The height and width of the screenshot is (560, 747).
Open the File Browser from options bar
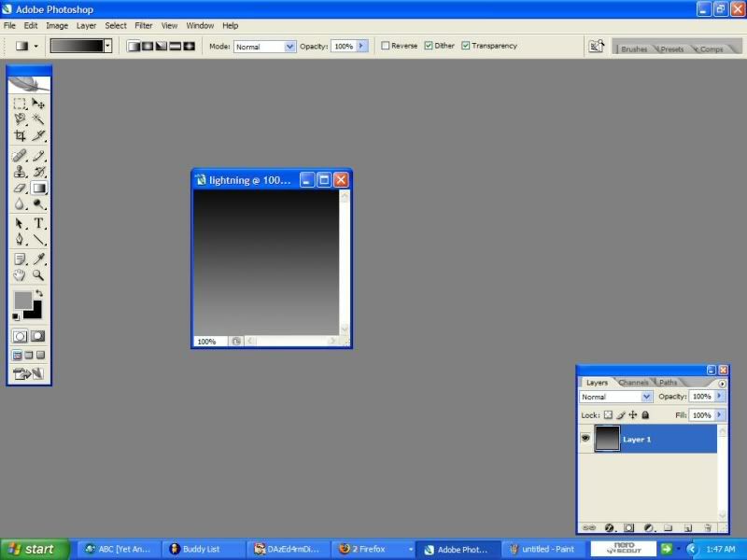click(596, 46)
